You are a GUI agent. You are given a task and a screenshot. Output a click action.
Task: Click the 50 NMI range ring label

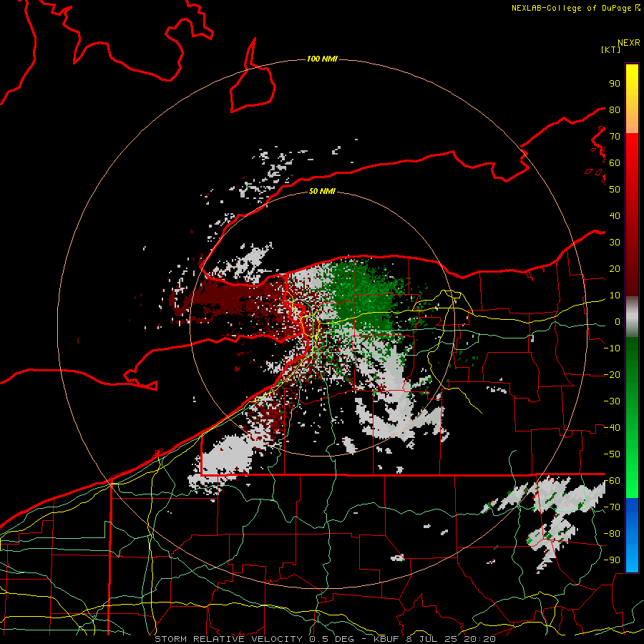(x=322, y=191)
